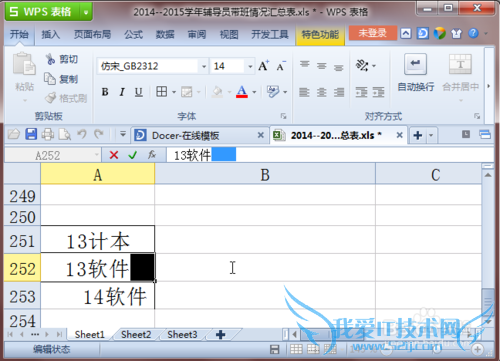500x361 pixels.
Task: Click the redo arrow icon
Action: pyautogui.click(x=99, y=134)
